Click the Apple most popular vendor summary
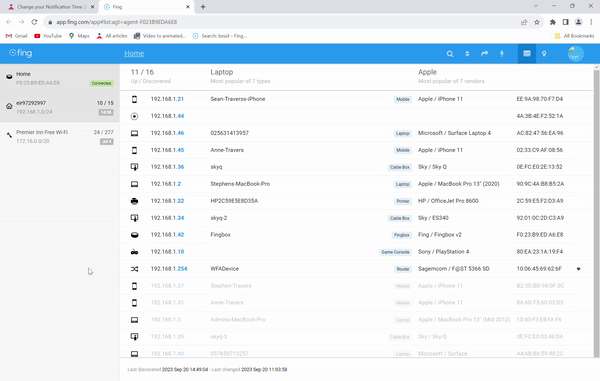Screen dimensions: 600x381 tap(451, 76)
